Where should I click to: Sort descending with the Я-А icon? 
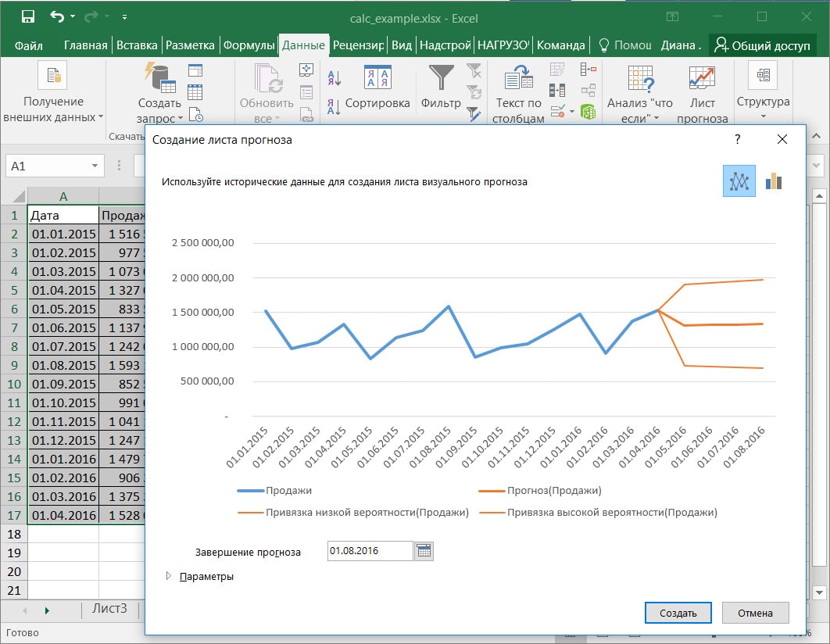click(x=334, y=107)
